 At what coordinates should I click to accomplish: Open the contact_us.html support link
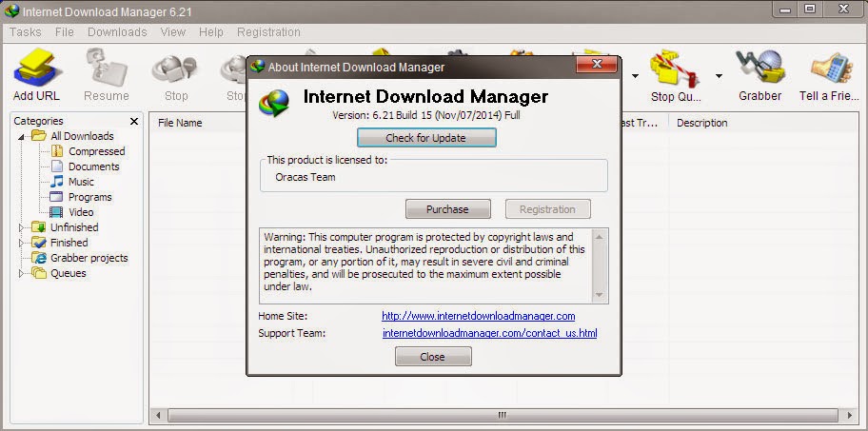(490, 334)
